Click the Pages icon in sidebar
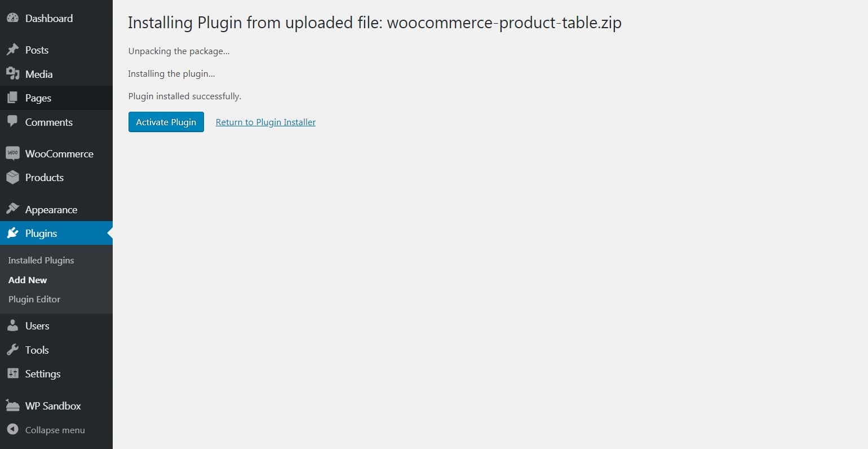Screen dimensions: 868x449 (12, 98)
